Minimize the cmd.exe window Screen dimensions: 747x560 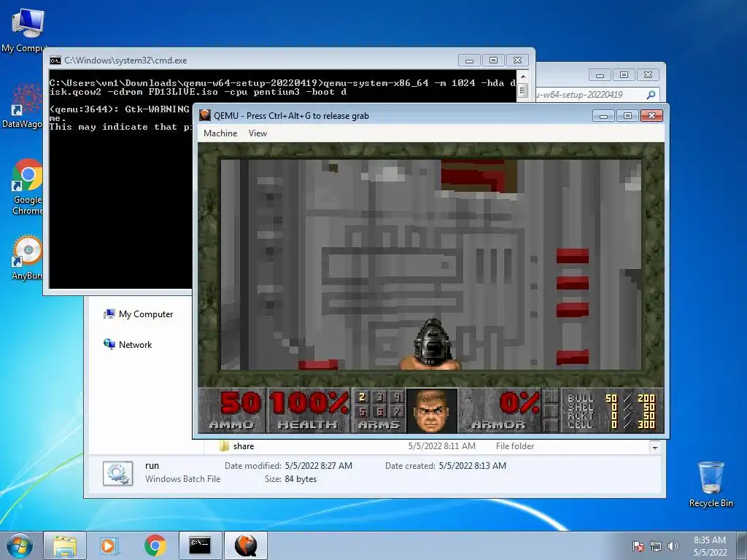pos(469,61)
